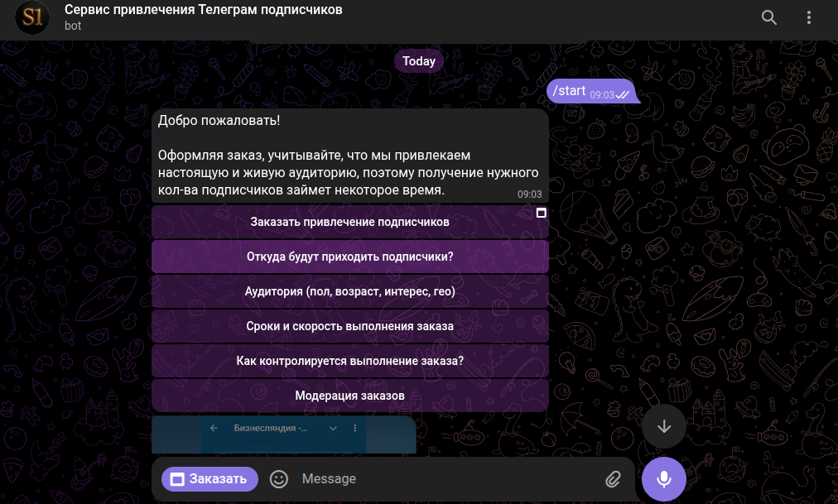Click the smiley emoji icon
838x504 pixels.
click(x=279, y=478)
